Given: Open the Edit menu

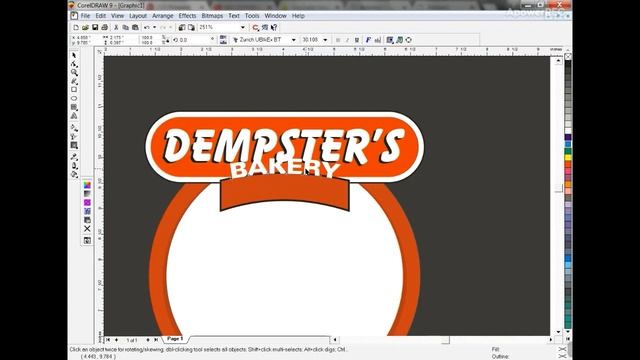Looking at the screenshot, I should click(x=100, y=16).
